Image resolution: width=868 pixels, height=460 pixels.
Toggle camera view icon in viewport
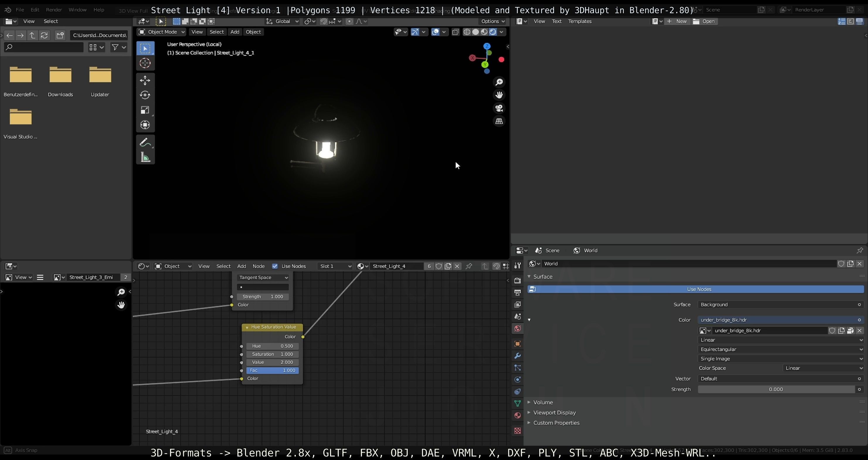(499, 108)
